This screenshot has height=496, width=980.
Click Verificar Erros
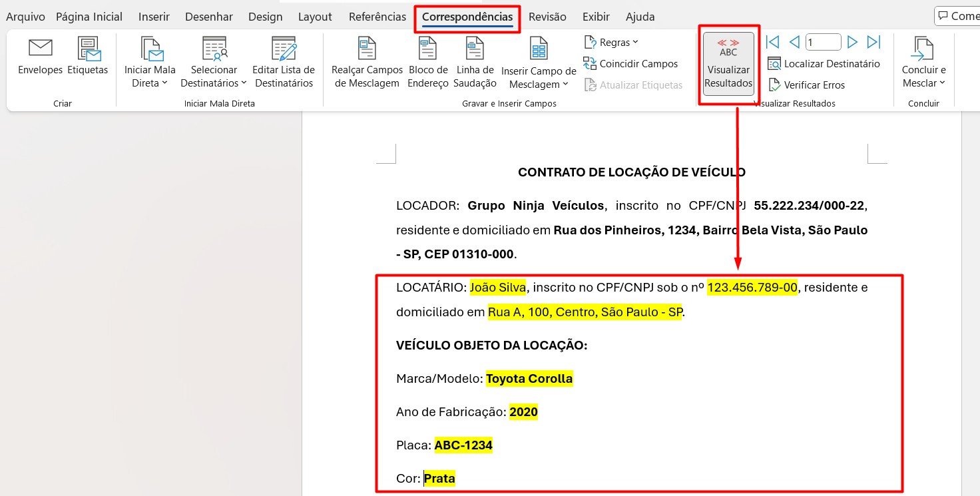pos(806,85)
